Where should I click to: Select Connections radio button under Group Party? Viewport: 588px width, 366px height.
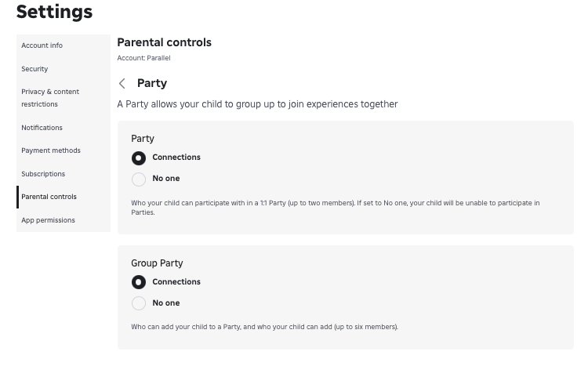tap(139, 282)
